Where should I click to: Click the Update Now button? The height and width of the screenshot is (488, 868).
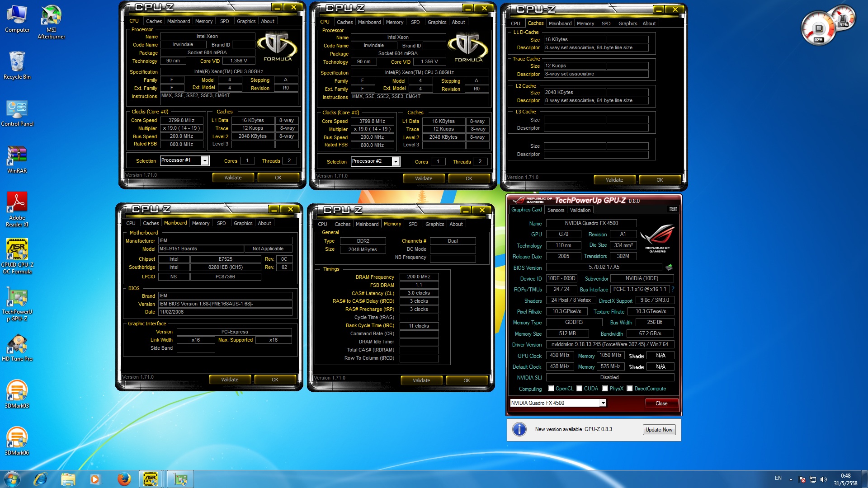659,430
